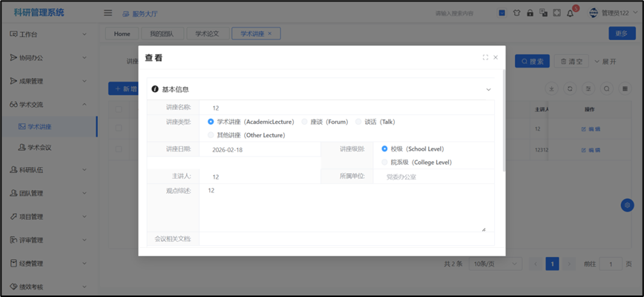Choose the 谈话 (Talk) lecture type
The width and height of the screenshot is (644, 297).
(359, 122)
